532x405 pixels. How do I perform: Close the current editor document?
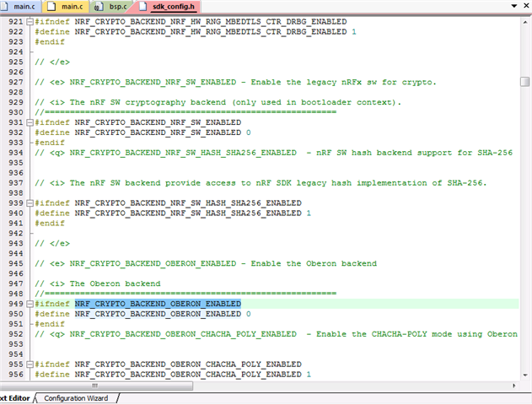point(526,5)
